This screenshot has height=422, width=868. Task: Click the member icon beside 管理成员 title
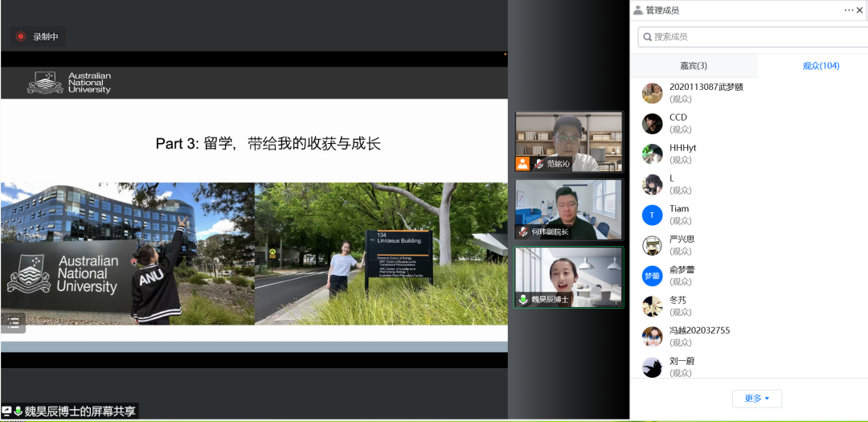(638, 10)
